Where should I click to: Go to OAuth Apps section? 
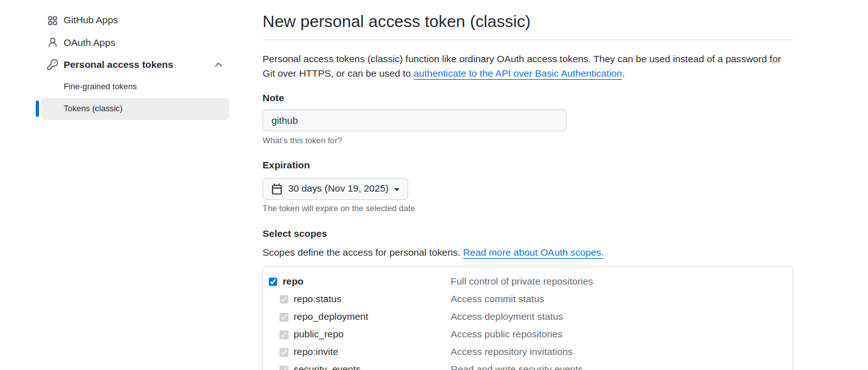(x=89, y=43)
